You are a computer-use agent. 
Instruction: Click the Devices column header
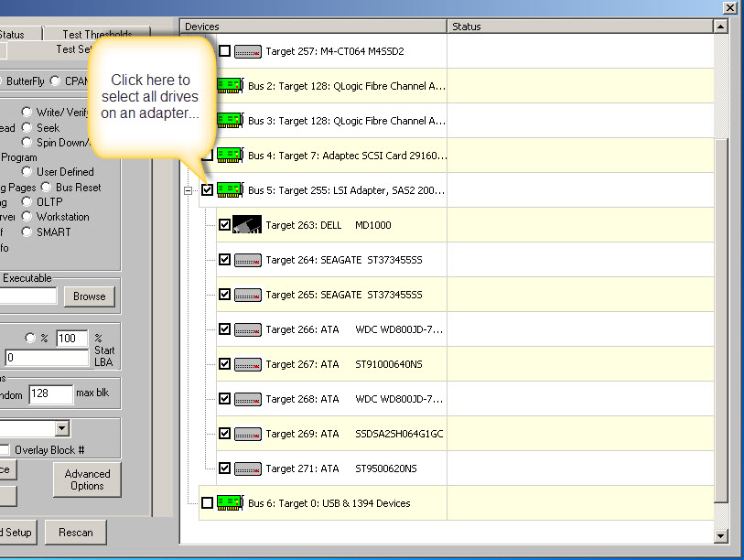tap(314, 27)
